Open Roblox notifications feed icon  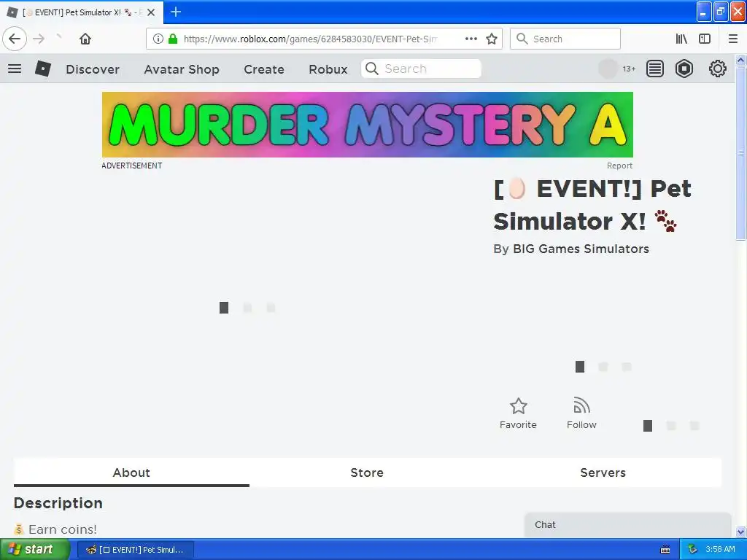655,69
